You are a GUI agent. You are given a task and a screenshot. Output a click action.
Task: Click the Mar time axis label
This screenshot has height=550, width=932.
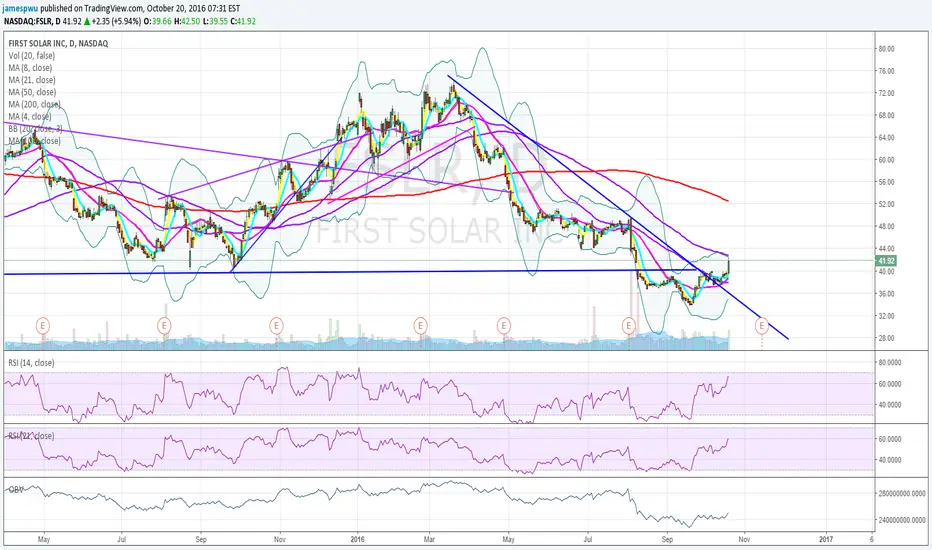coord(429,539)
